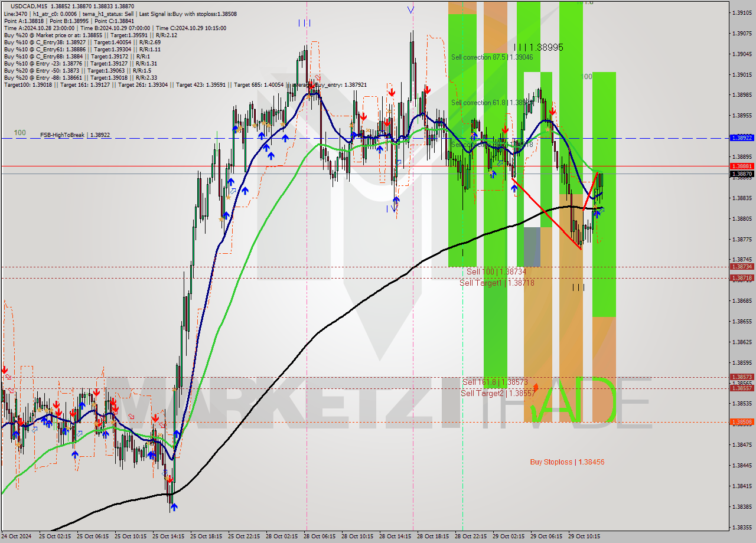
Task: Select the 'Buy %10 @ Entry -23' line
Action: pyautogui.click(x=80, y=63)
